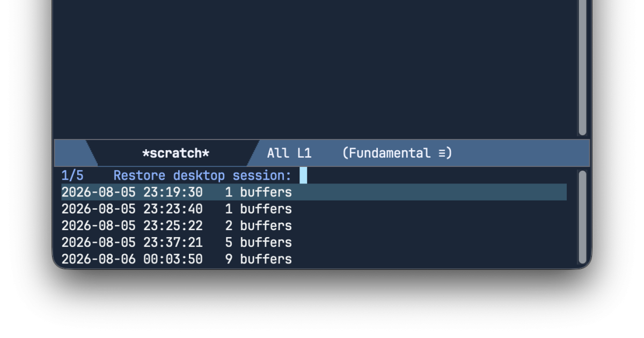
Task: Click the Restore desktop session prompt text
Action: click(202, 175)
